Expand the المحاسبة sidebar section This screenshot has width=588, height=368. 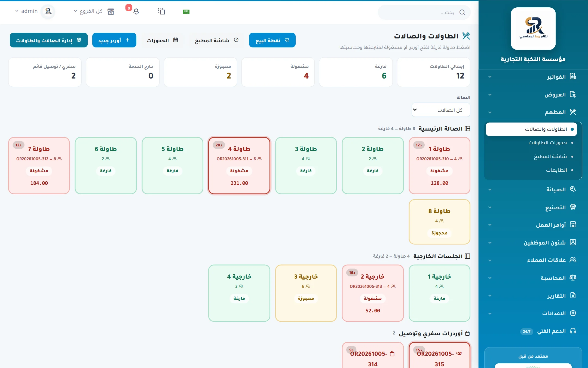(533, 278)
